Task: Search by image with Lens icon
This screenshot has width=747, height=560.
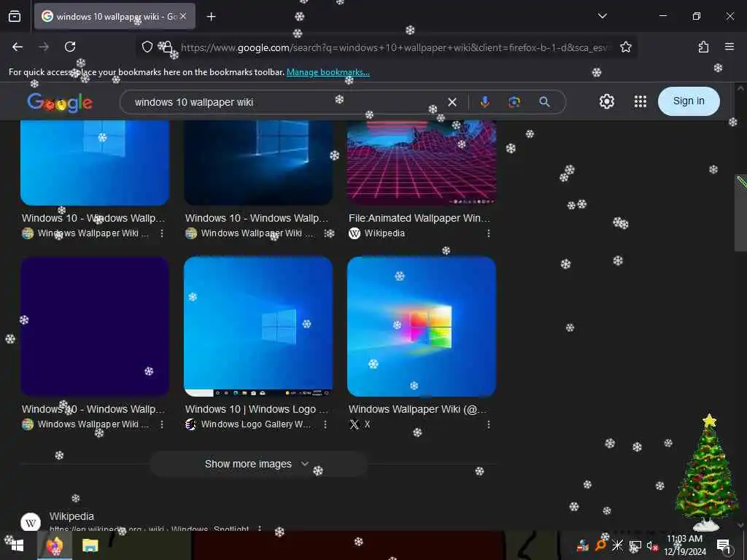Action: (x=514, y=102)
